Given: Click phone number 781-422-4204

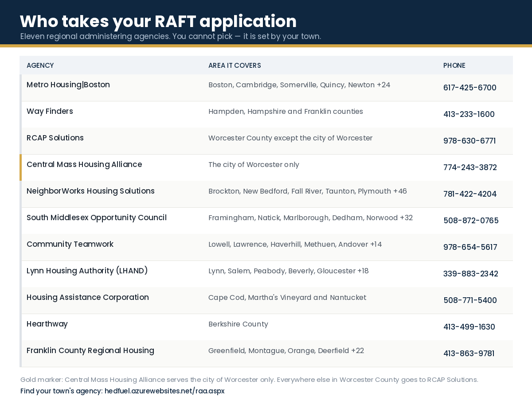Looking at the screenshot, I should pos(470,194).
